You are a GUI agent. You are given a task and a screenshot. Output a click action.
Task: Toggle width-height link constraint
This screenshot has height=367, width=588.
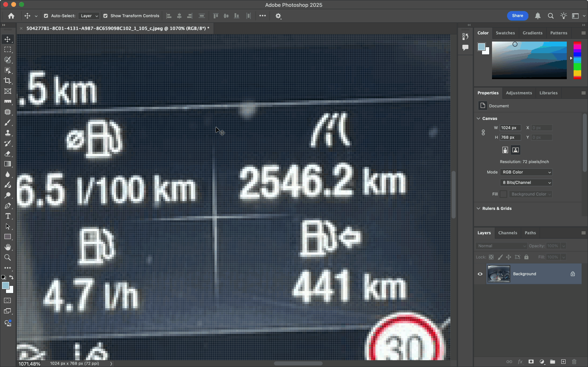483,132
